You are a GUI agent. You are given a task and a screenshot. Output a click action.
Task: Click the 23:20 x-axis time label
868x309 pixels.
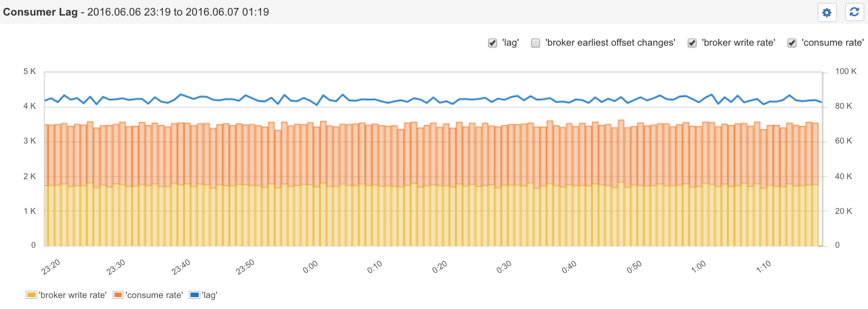tap(51, 267)
